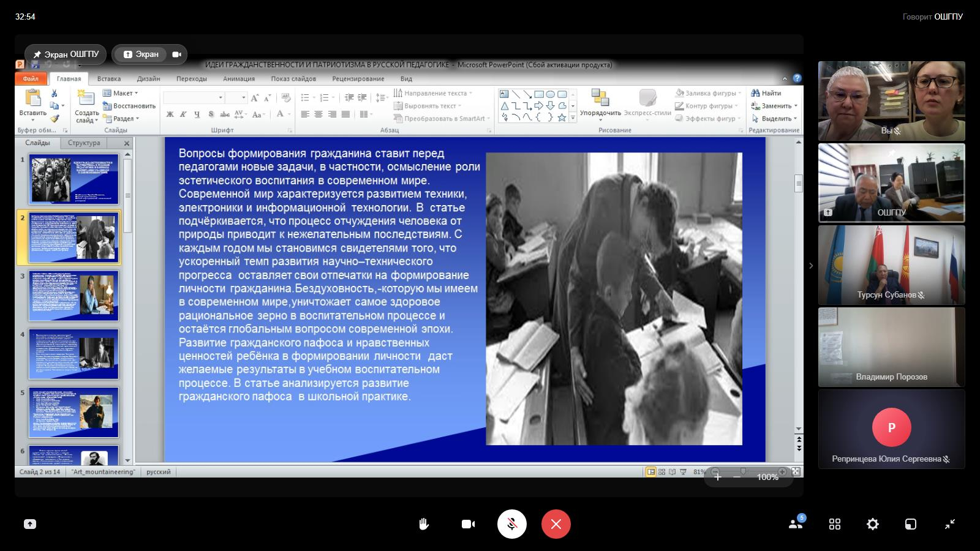The height and width of the screenshot is (551, 980).
Task: Open the participants list icon
Action: click(796, 524)
